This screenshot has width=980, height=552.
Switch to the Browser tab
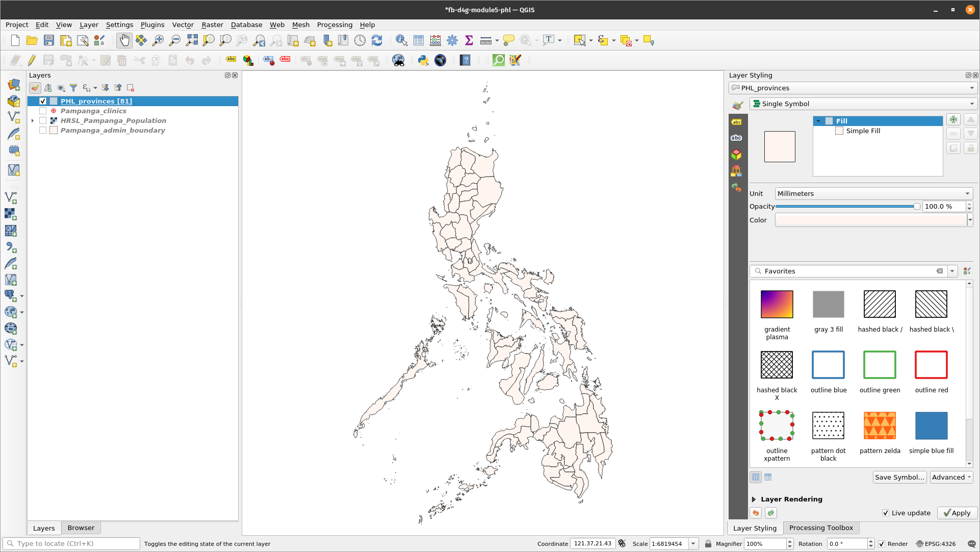pyautogui.click(x=81, y=528)
